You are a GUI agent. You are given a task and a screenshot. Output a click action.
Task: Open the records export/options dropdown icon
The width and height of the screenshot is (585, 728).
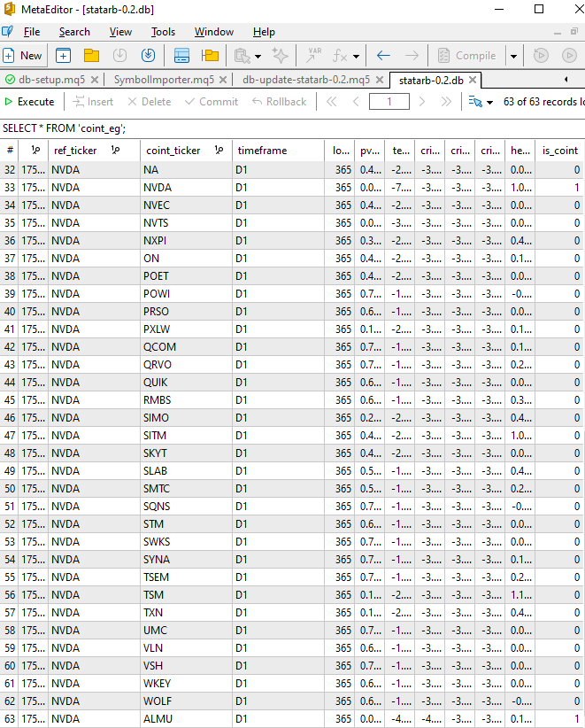pos(481,102)
